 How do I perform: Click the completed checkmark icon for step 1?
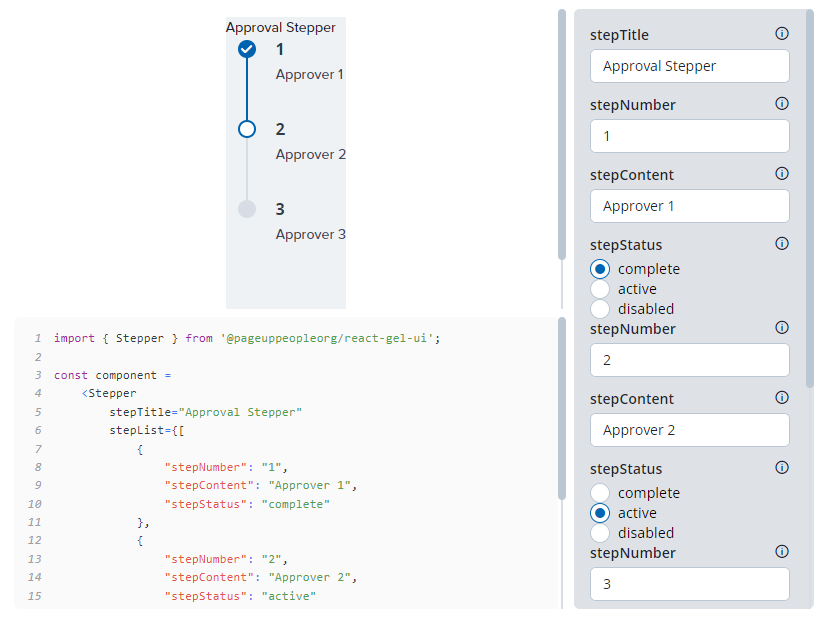[x=247, y=49]
